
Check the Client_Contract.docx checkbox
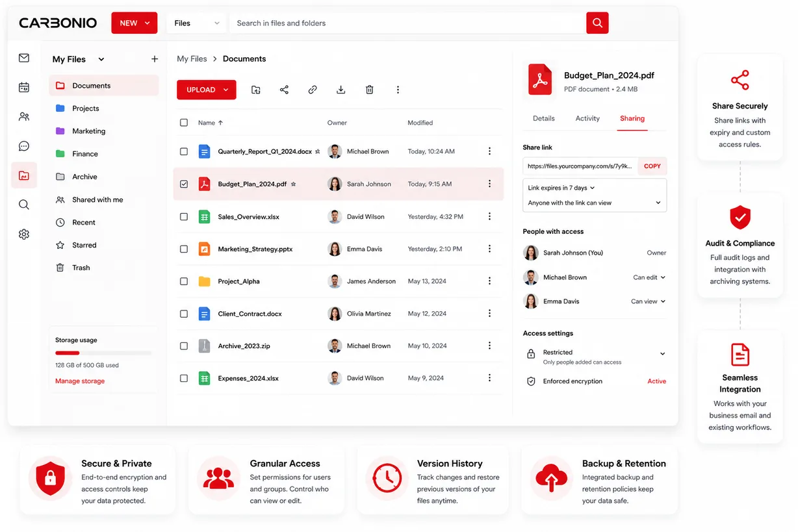point(184,313)
